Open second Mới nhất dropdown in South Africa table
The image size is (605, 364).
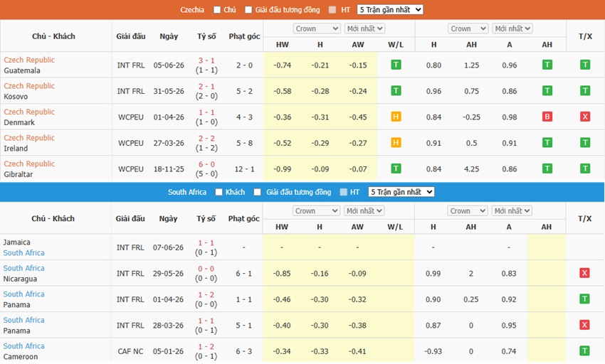tap(512, 211)
